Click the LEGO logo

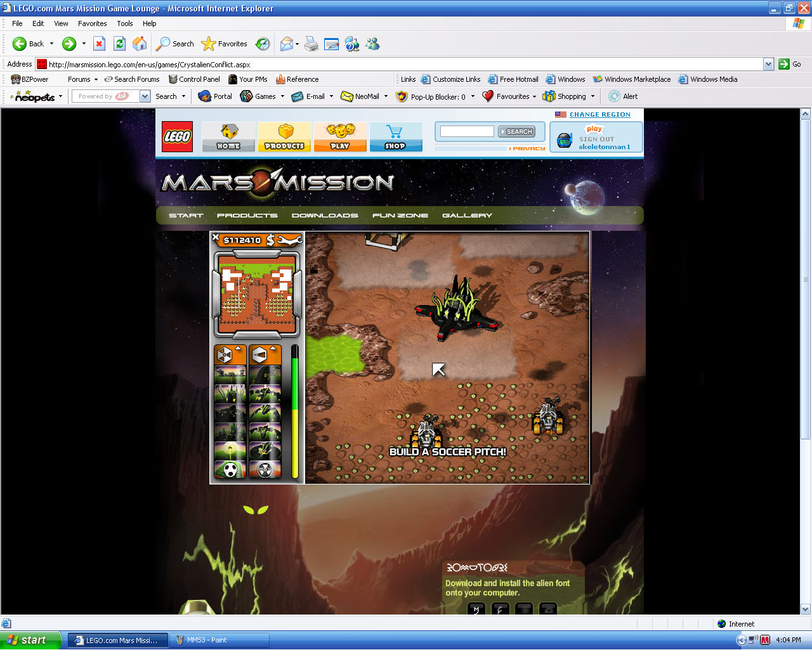pos(177,137)
